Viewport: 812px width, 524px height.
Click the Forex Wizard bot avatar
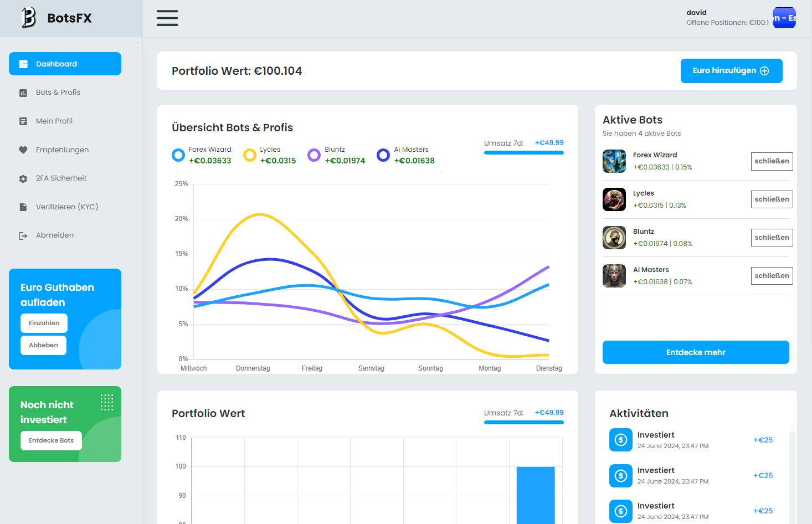click(x=614, y=161)
